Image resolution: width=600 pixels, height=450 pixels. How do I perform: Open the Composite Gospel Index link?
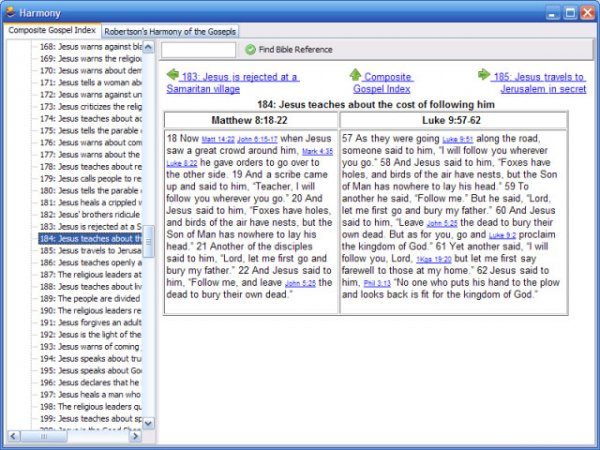pos(388,82)
